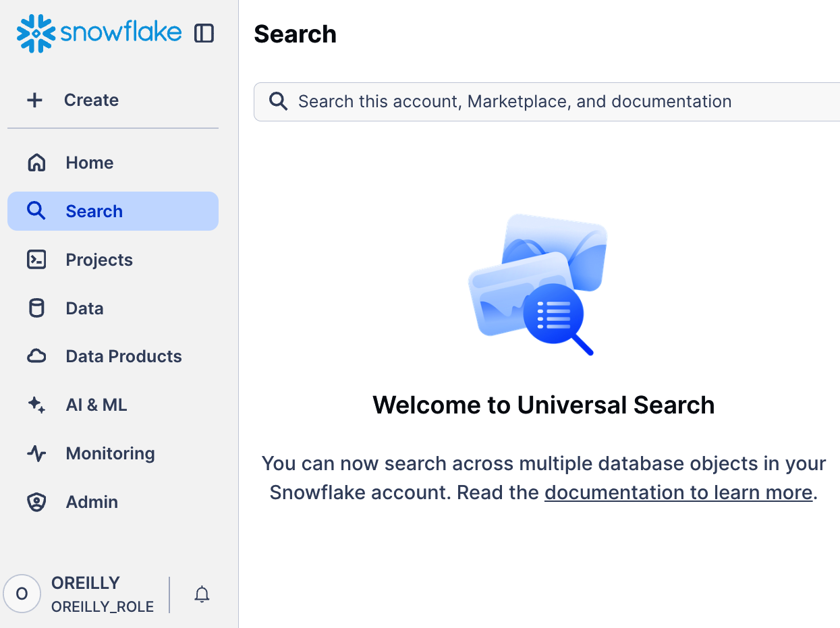Click the Home house icon

[36, 163]
